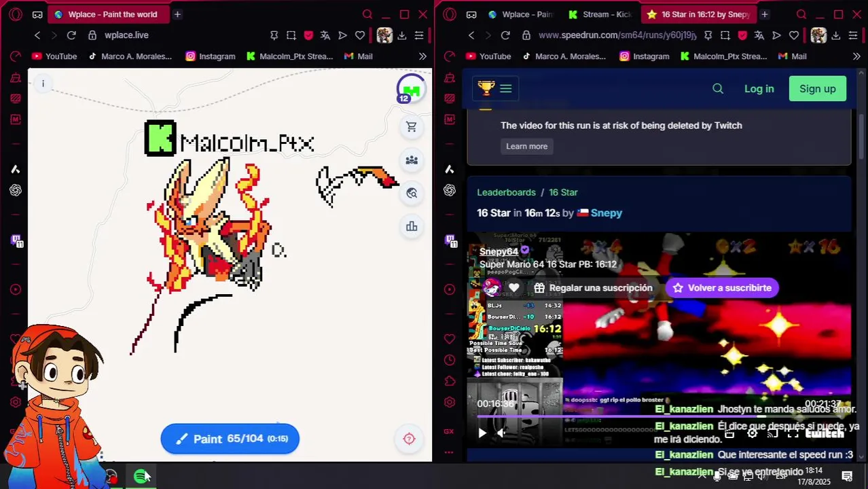Open downloads in the left window
868x489 pixels.
(x=402, y=35)
